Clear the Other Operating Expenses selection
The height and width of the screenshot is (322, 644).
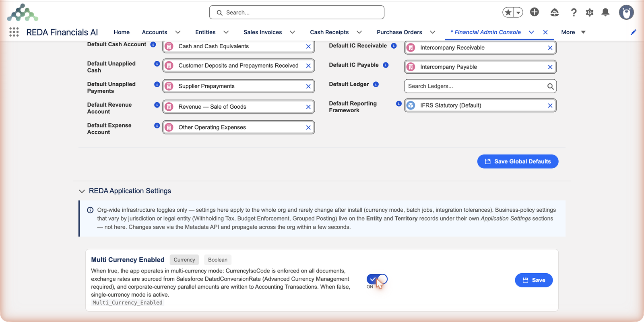pyautogui.click(x=308, y=127)
